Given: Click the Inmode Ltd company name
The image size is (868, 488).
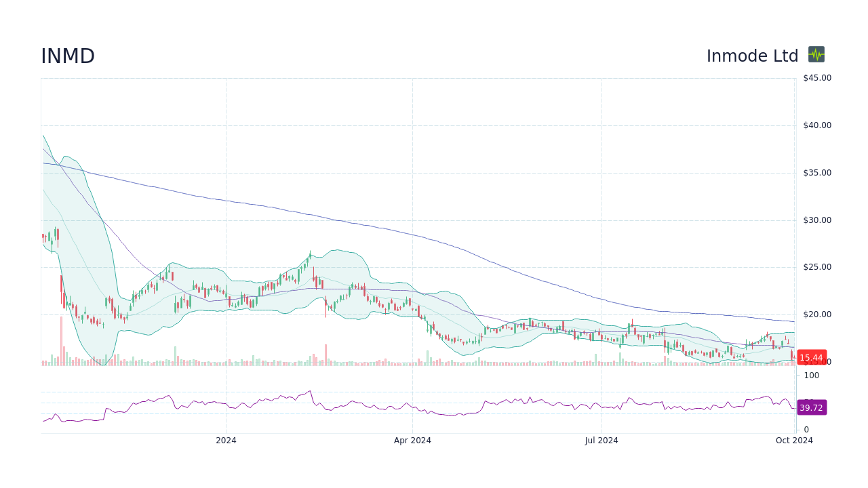Looking at the screenshot, I should pyautogui.click(x=752, y=56).
